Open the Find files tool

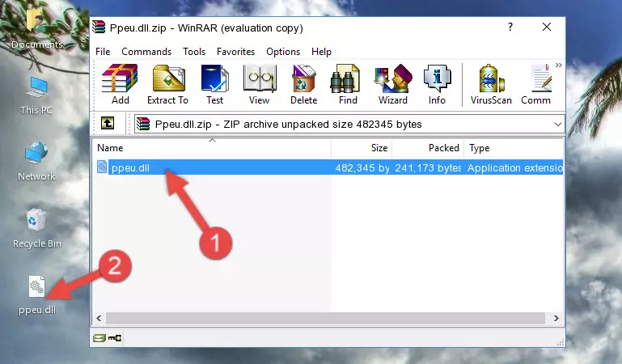[348, 84]
